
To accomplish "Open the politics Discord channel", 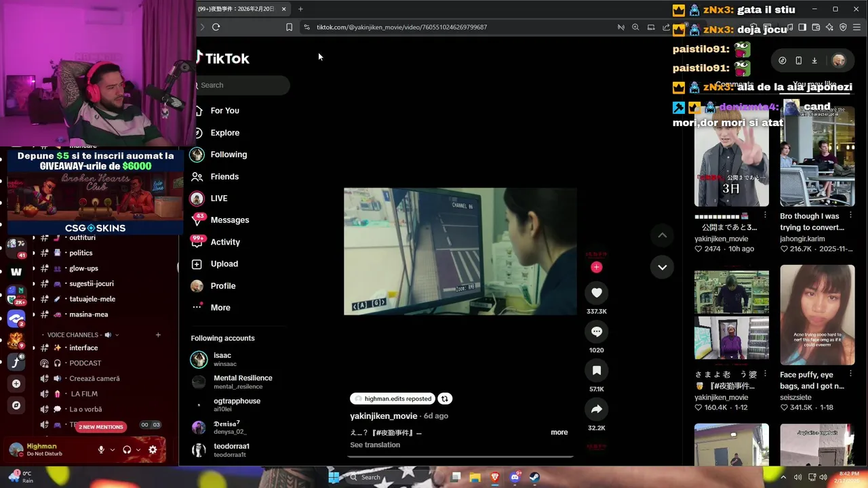I will tap(81, 253).
